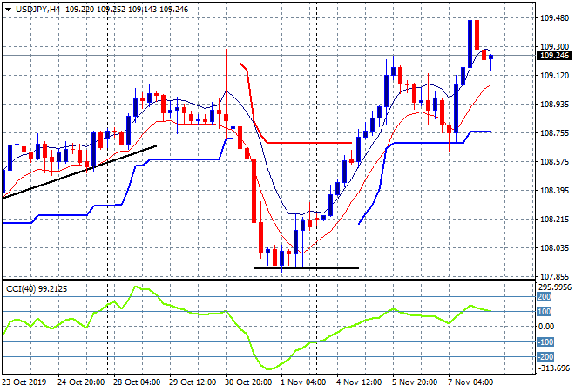This screenshot has height=392, width=575.
Task: Click the 108.035 price scale label
Action: pyautogui.click(x=554, y=248)
